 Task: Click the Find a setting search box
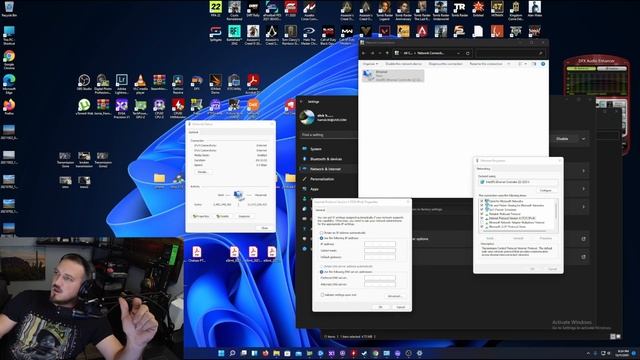click(328, 135)
